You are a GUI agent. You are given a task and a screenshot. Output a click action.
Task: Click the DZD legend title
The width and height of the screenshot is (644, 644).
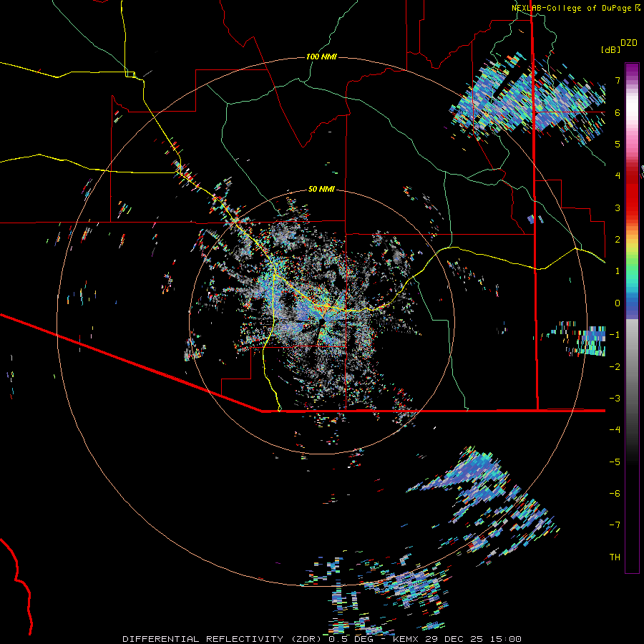pyautogui.click(x=629, y=43)
